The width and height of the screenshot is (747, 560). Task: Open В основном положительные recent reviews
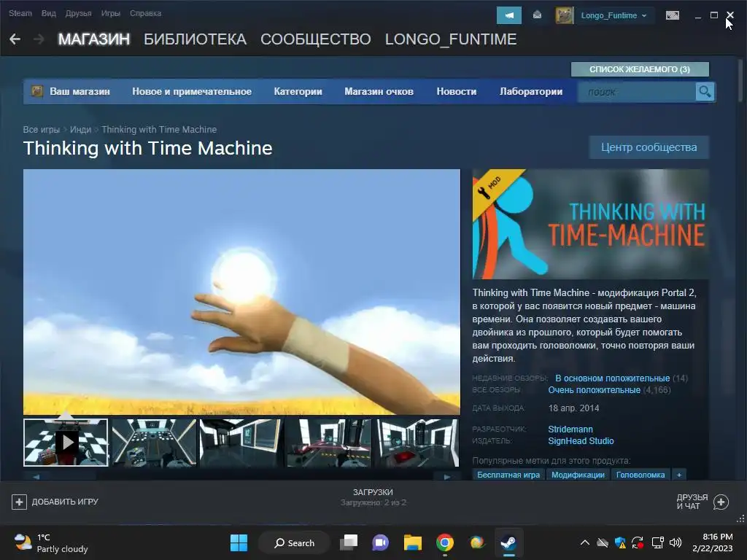[613, 378]
